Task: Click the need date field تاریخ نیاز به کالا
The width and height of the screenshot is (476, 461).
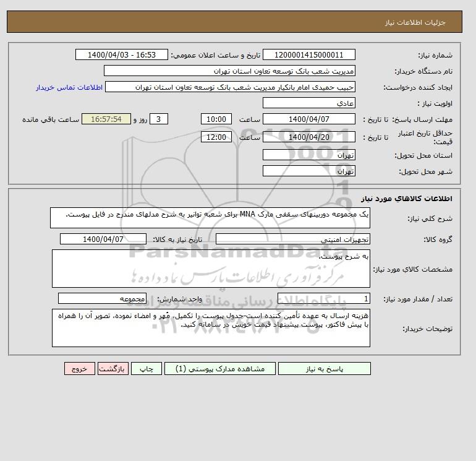Action: (103, 239)
